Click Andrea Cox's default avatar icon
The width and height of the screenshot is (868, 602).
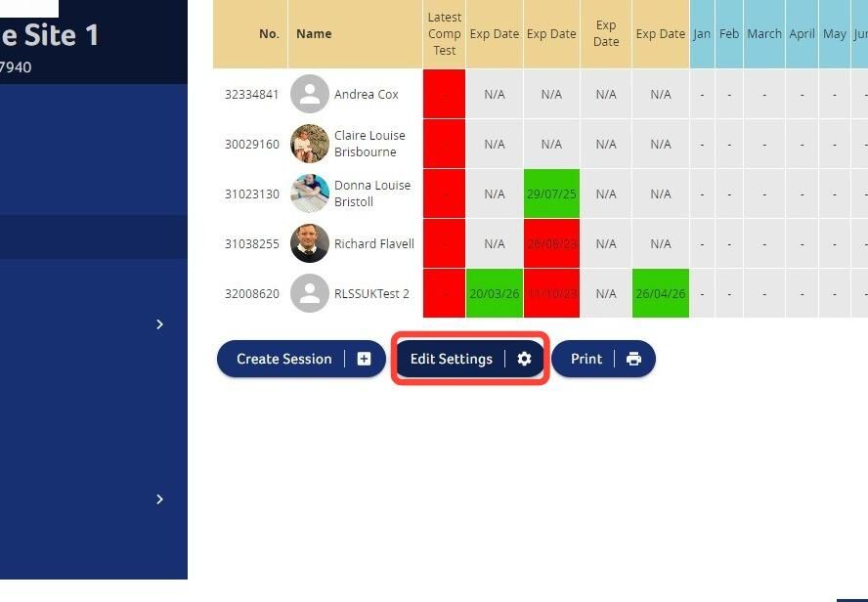pos(310,94)
